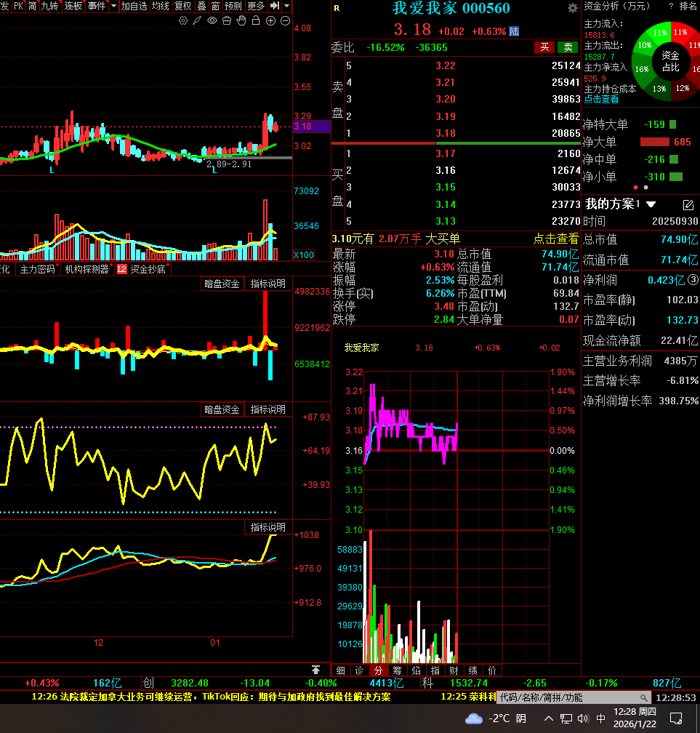700x733 pixels.
Task: Click the 陆 badge next to price change
Action: tap(514, 31)
